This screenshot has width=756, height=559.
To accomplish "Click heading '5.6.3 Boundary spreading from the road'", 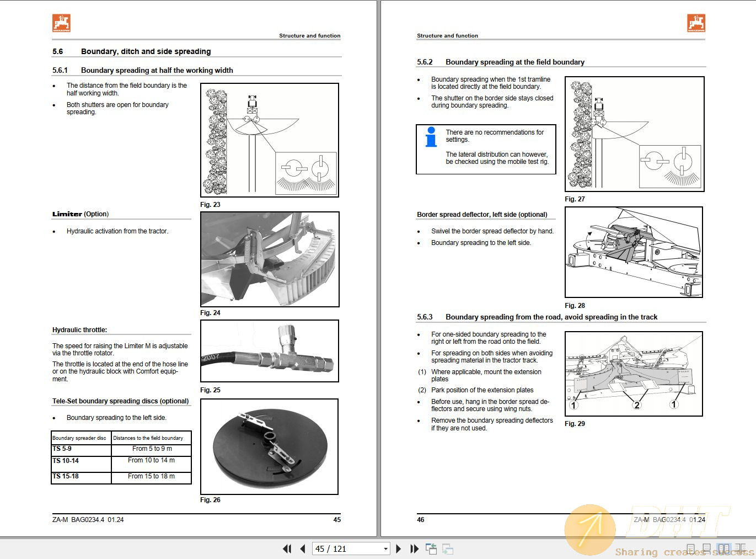I will (537, 317).
